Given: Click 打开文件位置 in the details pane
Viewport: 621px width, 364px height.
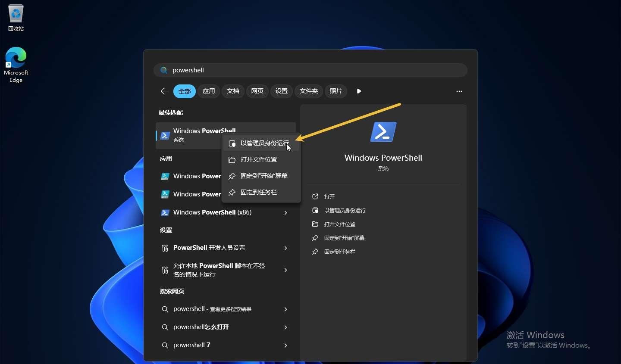Looking at the screenshot, I should [x=340, y=224].
